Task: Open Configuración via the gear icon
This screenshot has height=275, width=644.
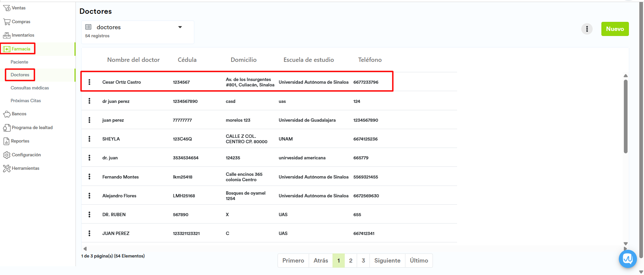Action: pyautogui.click(x=7, y=155)
